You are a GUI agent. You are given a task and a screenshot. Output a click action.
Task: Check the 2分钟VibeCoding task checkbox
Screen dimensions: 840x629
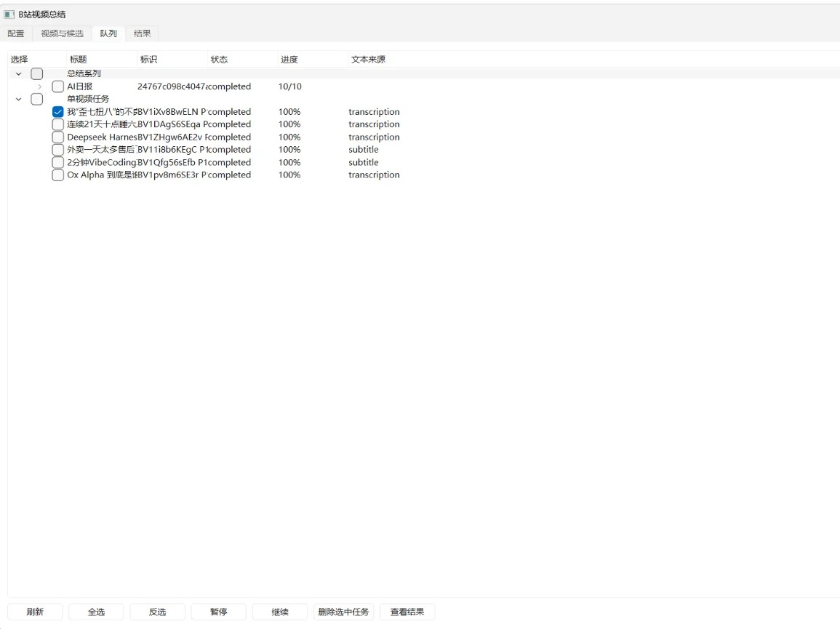(x=58, y=162)
